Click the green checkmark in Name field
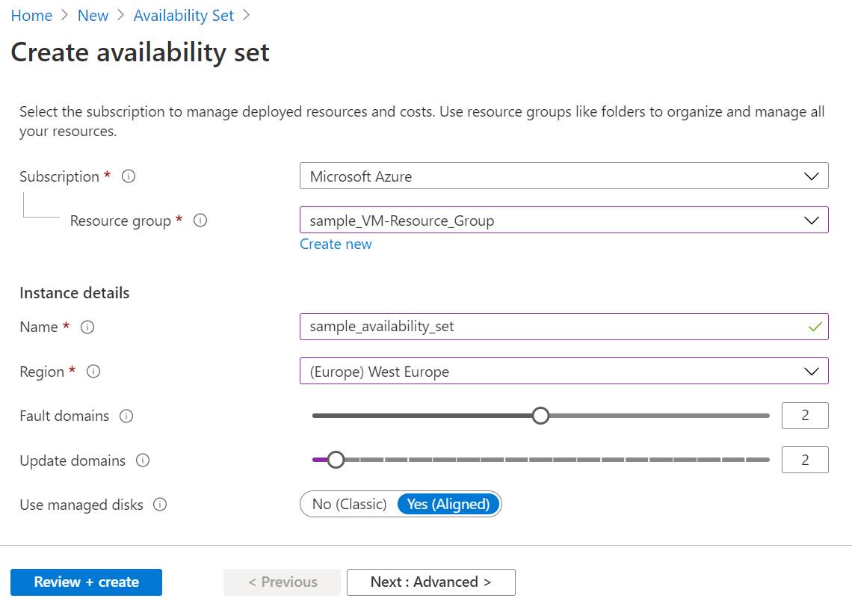Image resolution: width=852 pixels, height=616 pixels. (x=815, y=327)
